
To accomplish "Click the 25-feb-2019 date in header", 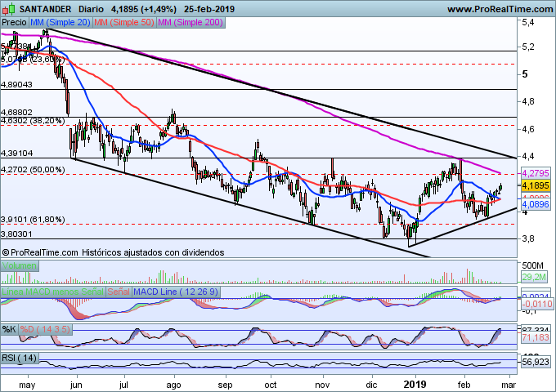I will [x=209, y=9].
